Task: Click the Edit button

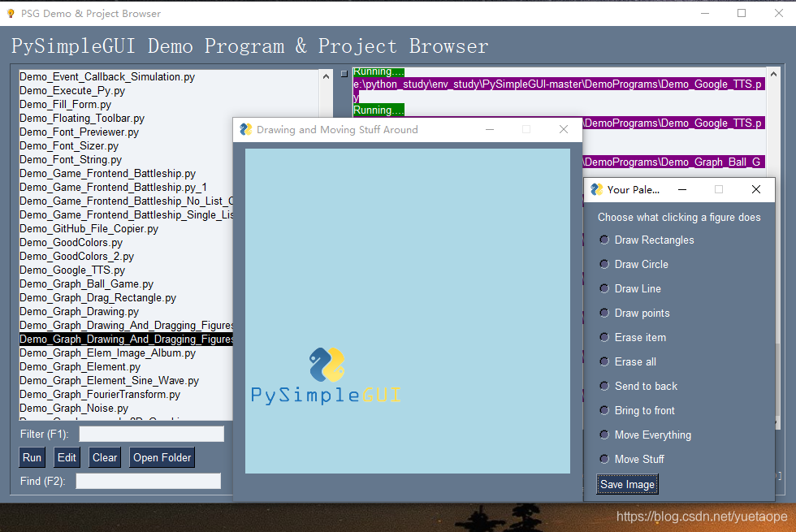Action: pos(67,457)
